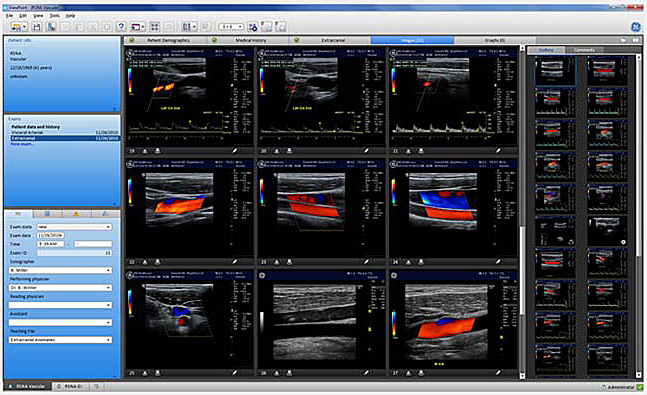The height and width of the screenshot is (395, 647).
Task: Click the Exam date input field
Action: point(50,235)
